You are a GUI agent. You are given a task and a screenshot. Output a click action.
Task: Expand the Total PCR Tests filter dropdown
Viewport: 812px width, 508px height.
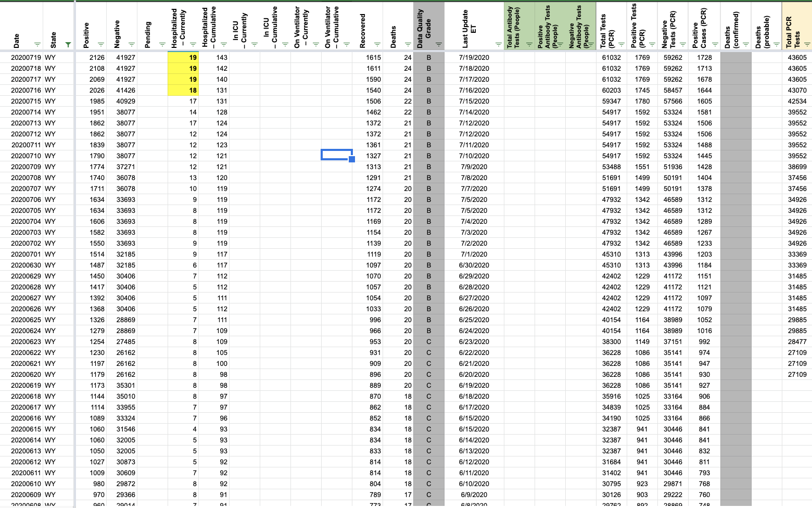[806, 45]
